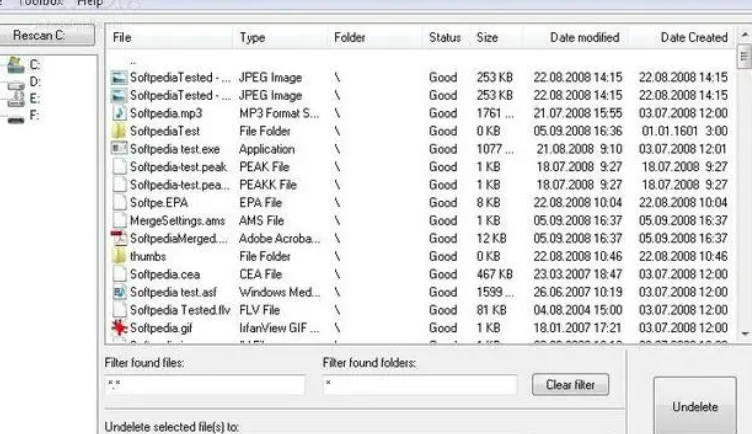752x434 pixels.
Task: Select the Softpedia.mp3 file name
Action: (x=166, y=113)
